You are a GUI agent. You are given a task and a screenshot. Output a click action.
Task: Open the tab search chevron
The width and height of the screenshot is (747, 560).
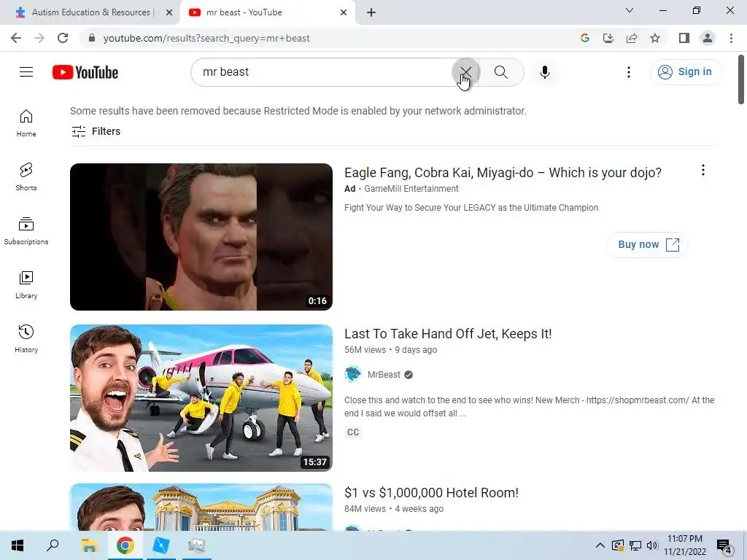tap(630, 10)
